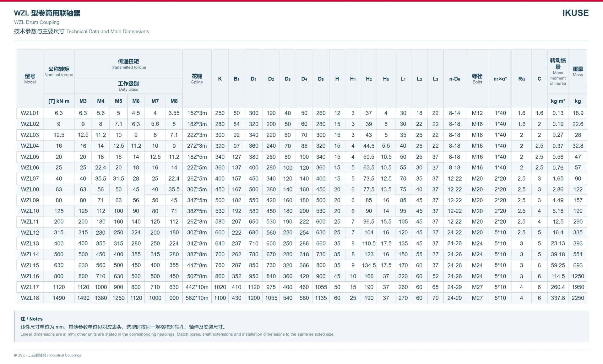Select the WZL12 model cell

30,232
